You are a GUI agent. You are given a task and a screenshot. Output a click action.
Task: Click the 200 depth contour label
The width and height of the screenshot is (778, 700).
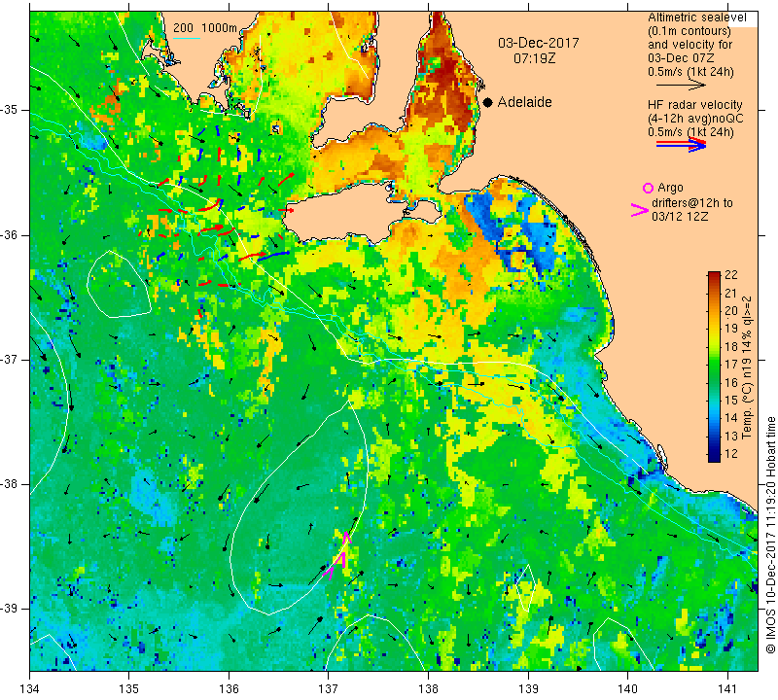(x=183, y=28)
